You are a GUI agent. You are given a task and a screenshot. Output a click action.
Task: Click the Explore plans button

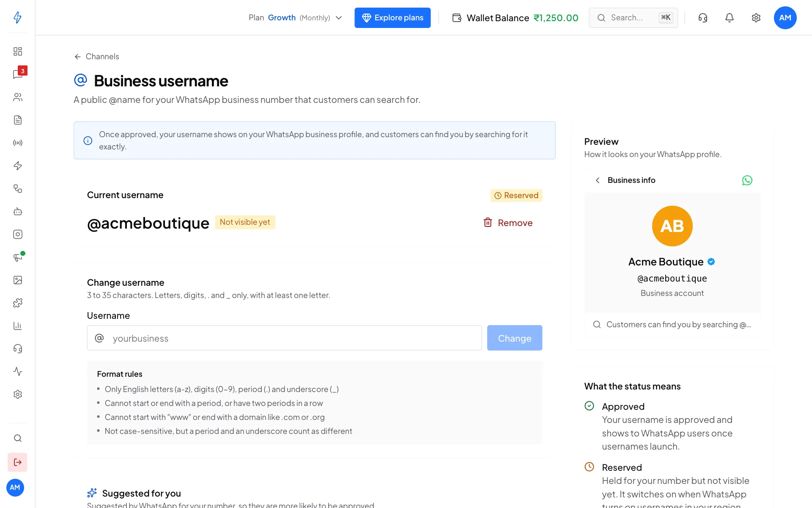(x=392, y=18)
